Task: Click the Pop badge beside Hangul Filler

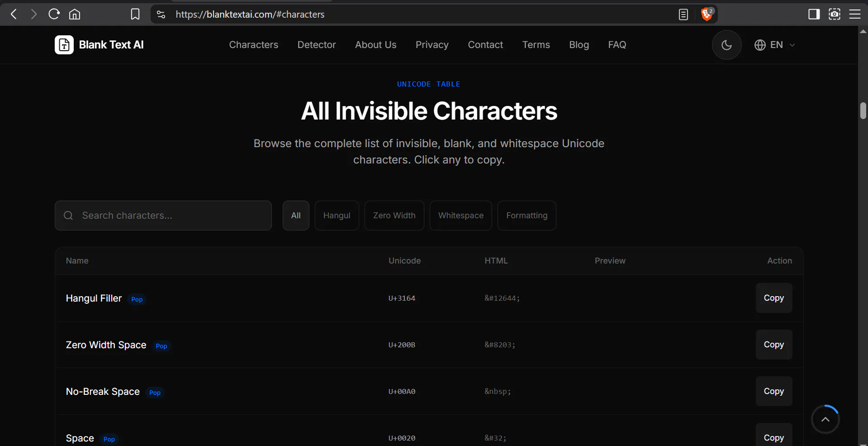Action: coord(137,299)
